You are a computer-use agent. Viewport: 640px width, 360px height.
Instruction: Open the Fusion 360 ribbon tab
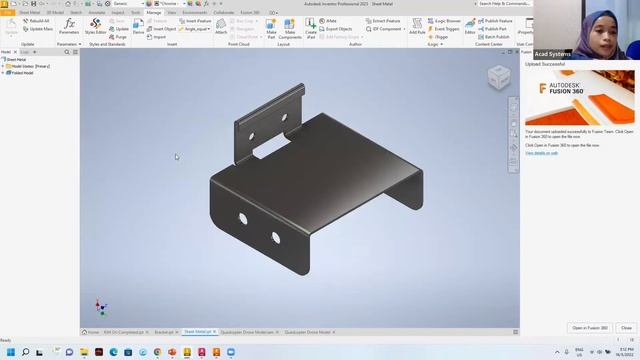pos(250,13)
